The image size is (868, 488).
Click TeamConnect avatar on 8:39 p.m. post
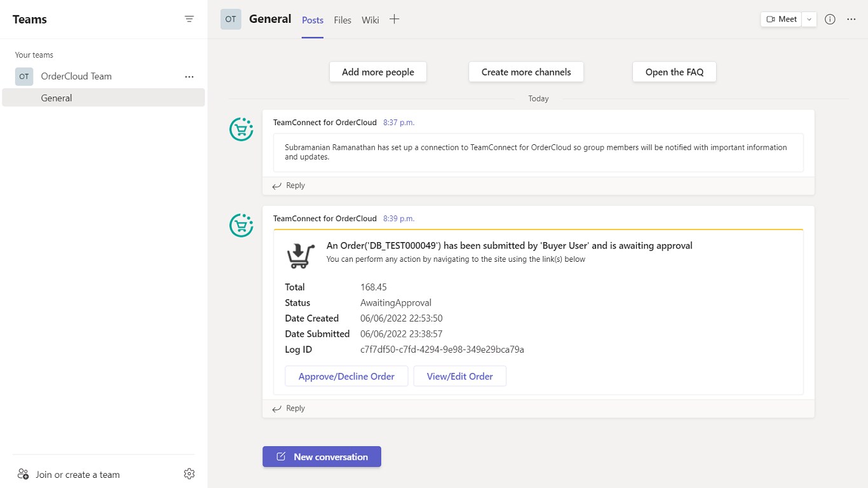point(241,225)
